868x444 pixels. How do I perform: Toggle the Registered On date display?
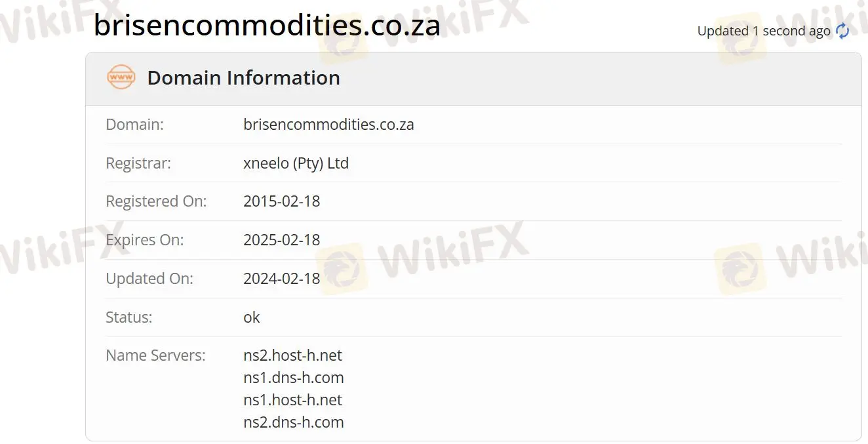[281, 201]
